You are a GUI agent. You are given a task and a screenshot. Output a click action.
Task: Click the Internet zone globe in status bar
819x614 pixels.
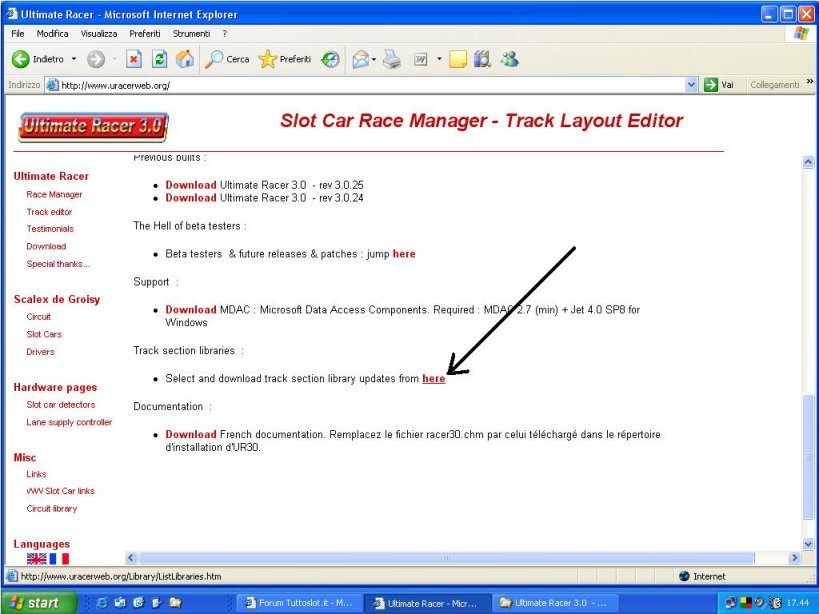(x=684, y=576)
